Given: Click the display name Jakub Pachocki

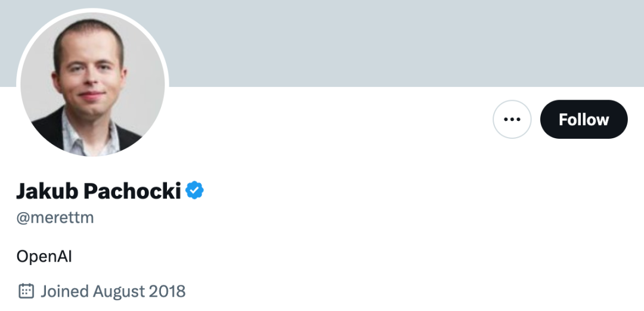Looking at the screenshot, I should [x=98, y=191].
